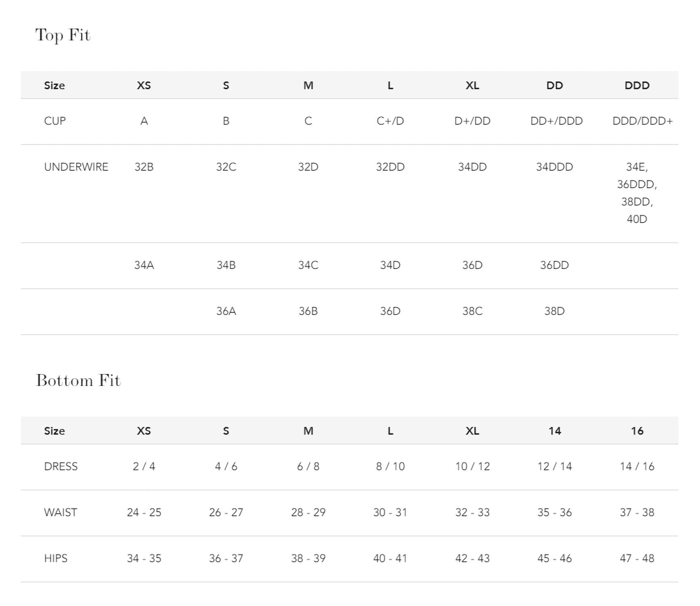Screen dimensions: 700x606
Task: Select the 32DD underwire cell
Action: [390, 167]
